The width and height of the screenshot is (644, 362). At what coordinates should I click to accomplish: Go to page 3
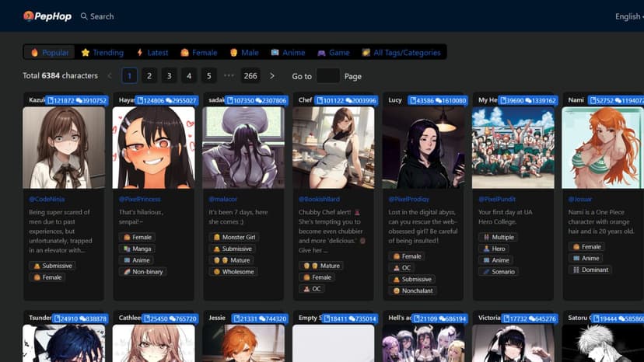coord(169,76)
